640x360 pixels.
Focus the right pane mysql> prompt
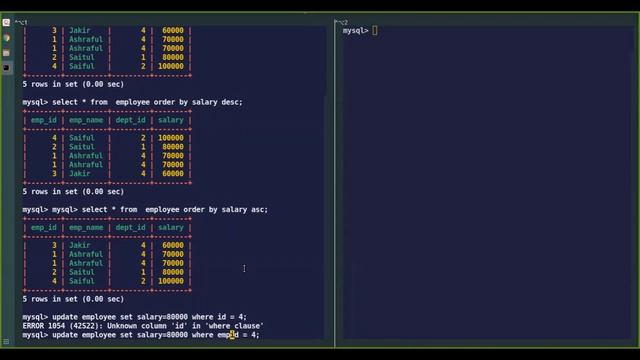click(356, 31)
